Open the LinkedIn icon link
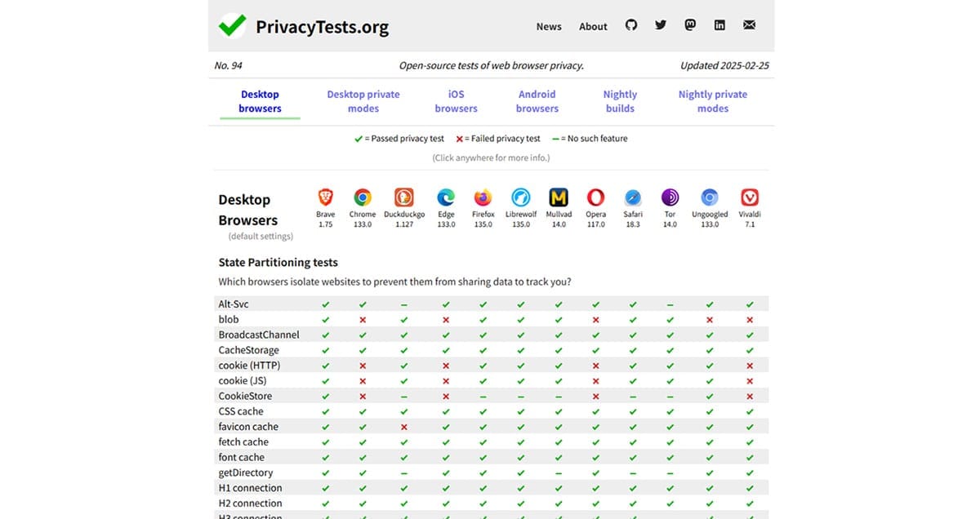This screenshot has width=980, height=519. [719, 25]
